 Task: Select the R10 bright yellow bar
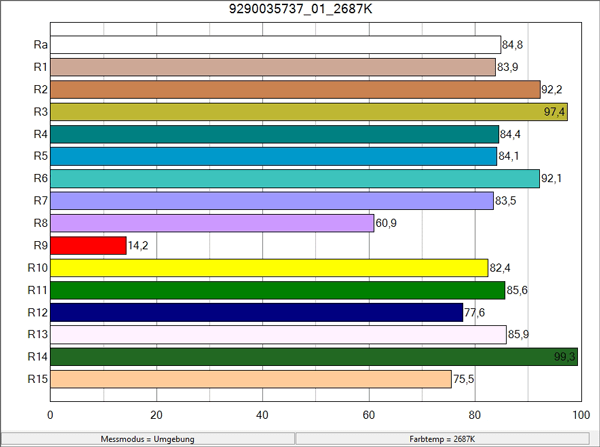tap(269, 268)
